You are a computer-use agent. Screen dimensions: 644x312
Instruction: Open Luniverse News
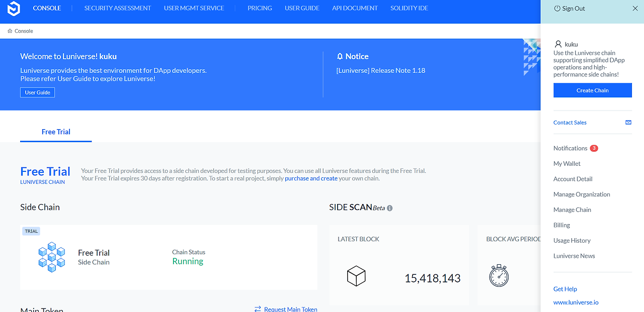pos(574,256)
